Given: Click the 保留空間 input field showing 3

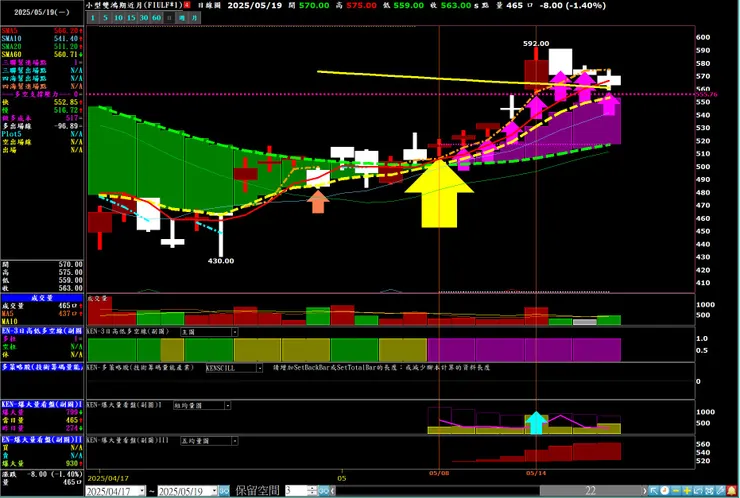Looking at the screenshot, I should pos(296,491).
